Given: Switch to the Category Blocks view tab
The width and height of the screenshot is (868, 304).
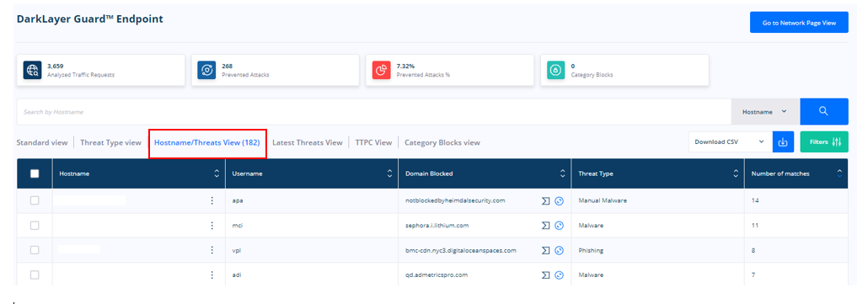Looking at the screenshot, I should pos(442,142).
